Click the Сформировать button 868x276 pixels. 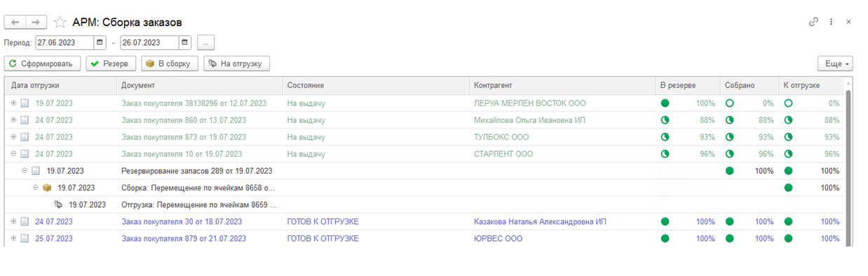[43, 64]
